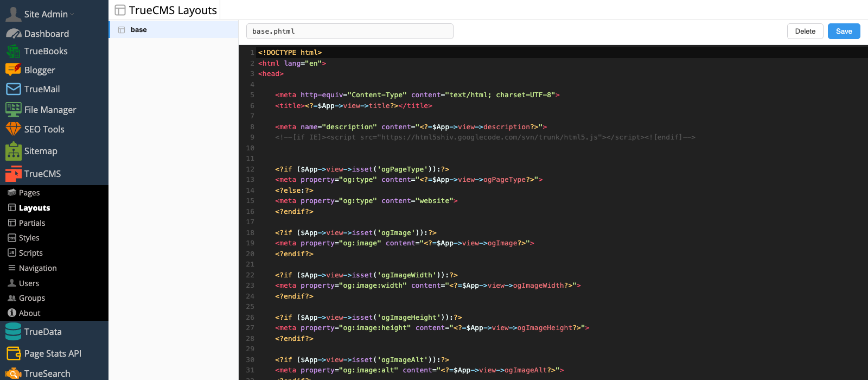Open the Pages link
Image resolution: width=868 pixels, height=380 pixels.
(29, 193)
